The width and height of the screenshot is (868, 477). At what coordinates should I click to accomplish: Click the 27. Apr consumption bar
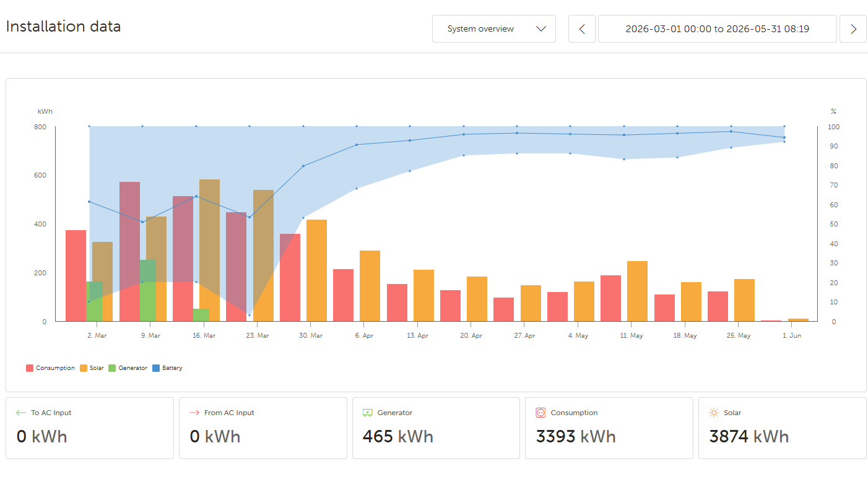[503, 309]
